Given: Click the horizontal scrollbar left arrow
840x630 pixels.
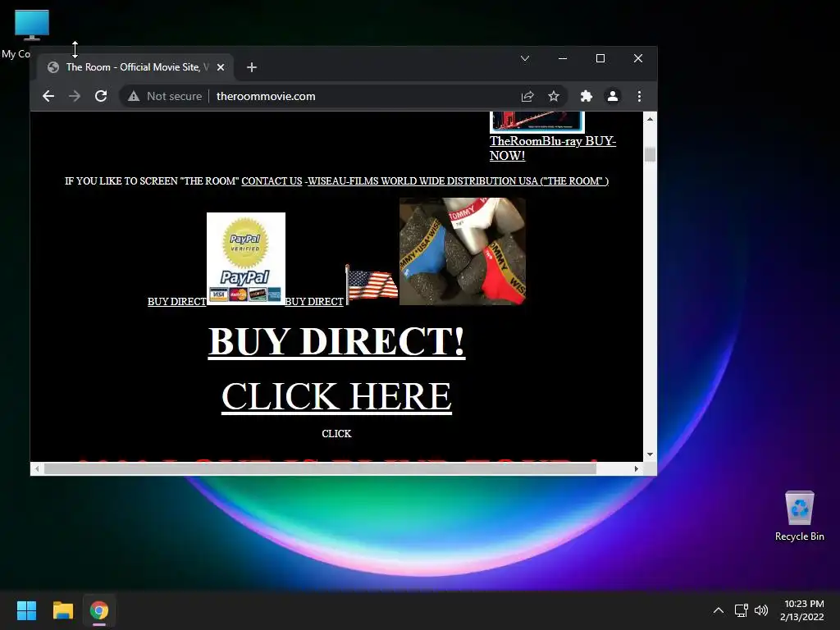Looking at the screenshot, I should point(36,468).
